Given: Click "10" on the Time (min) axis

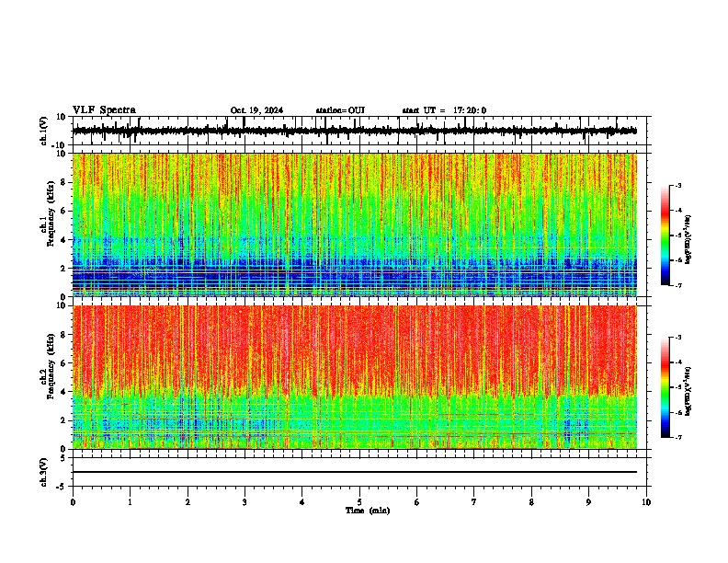Looking at the screenshot, I should pos(646,502).
